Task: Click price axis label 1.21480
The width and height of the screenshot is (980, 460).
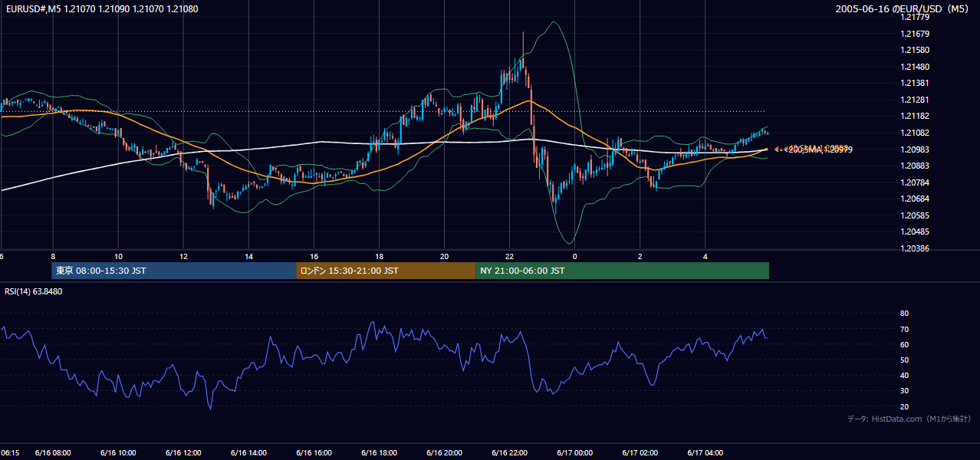Action: point(914,67)
